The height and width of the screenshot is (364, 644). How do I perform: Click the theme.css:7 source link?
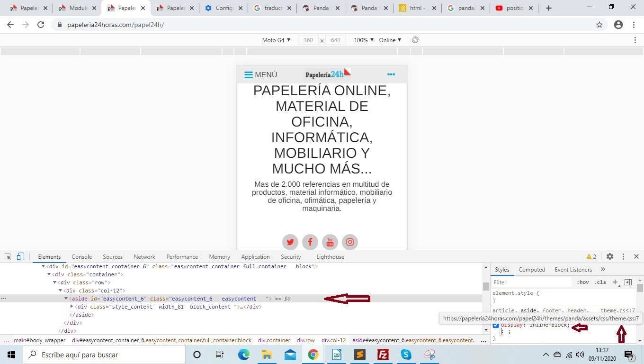(x=617, y=311)
